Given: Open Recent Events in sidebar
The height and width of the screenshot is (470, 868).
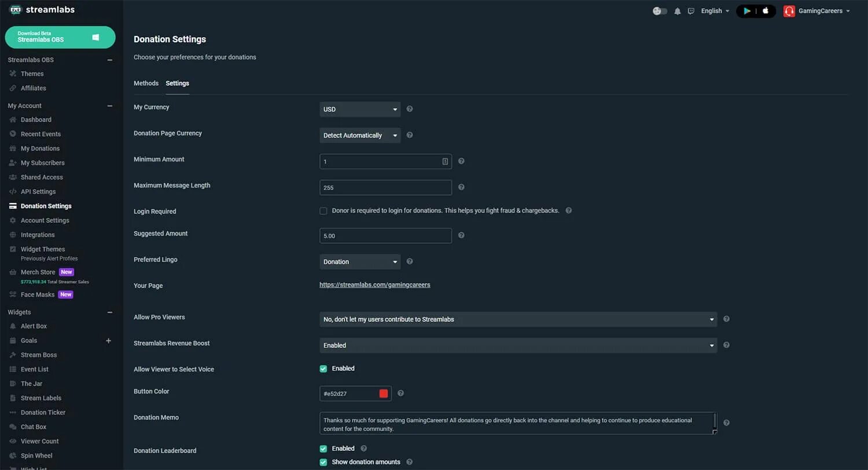Looking at the screenshot, I should coord(41,134).
